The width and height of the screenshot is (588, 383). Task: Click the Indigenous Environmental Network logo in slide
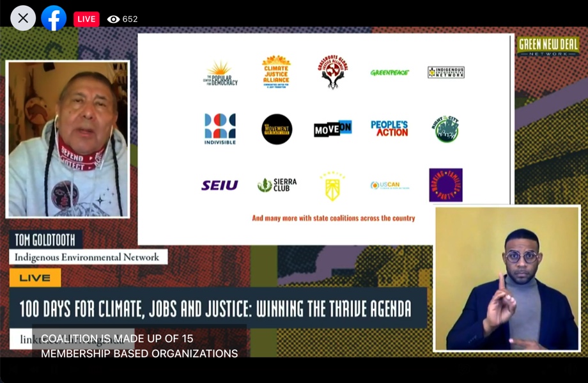pos(446,72)
